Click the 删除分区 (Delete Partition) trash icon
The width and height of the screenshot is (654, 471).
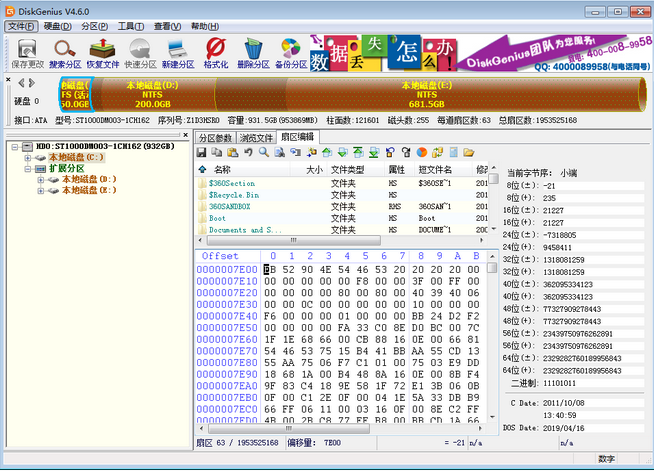[x=253, y=52]
